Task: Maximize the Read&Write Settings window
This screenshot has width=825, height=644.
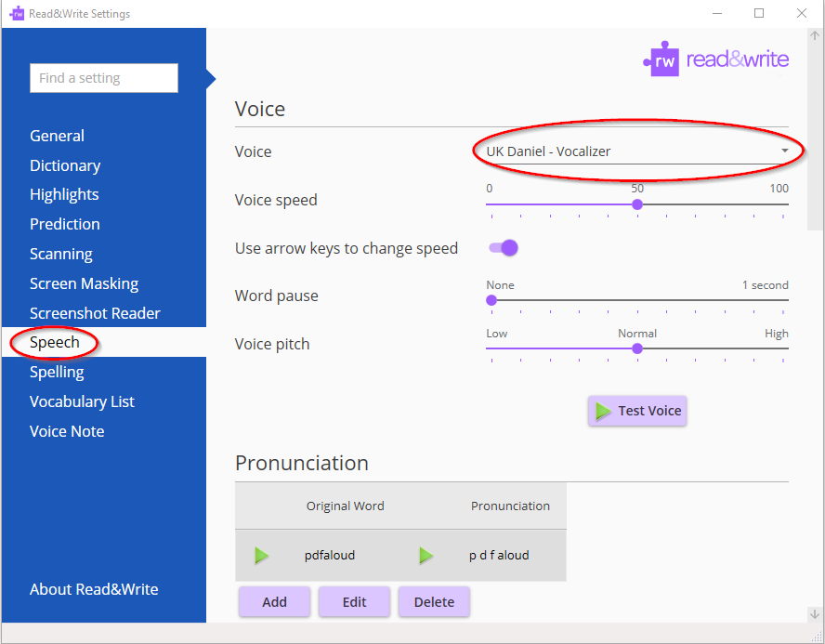Action: coord(759,13)
